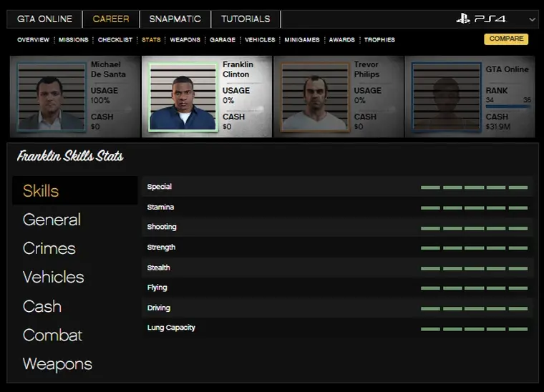
Task: Open the Trophies submenu item
Action: [x=379, y=40]
